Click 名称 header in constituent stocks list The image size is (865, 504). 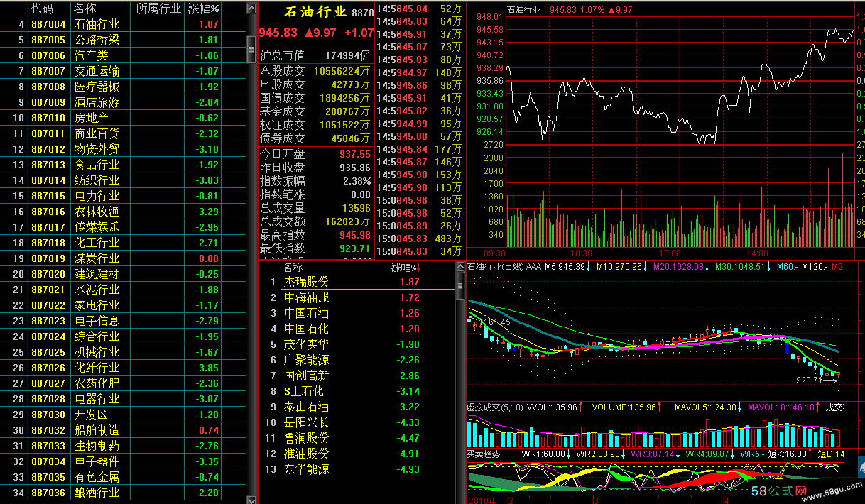[293, 268]
